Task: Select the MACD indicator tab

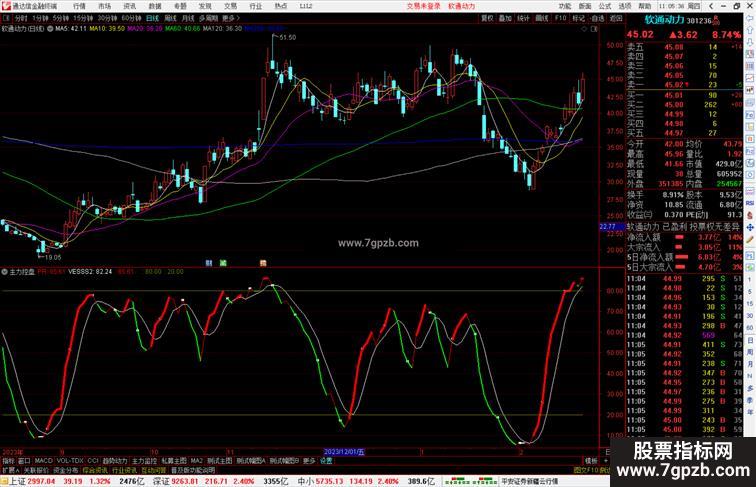Action: click(x=43, y=461)
